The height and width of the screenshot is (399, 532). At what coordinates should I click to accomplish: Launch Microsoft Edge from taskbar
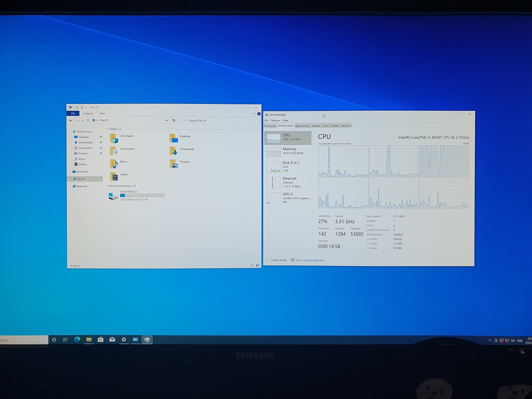77,339
